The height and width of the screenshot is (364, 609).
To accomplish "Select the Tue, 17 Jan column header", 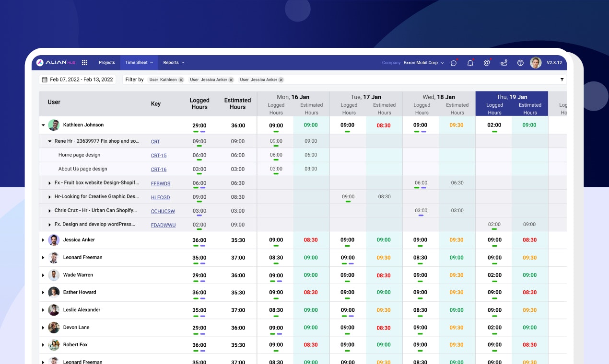I will point(366,97).
